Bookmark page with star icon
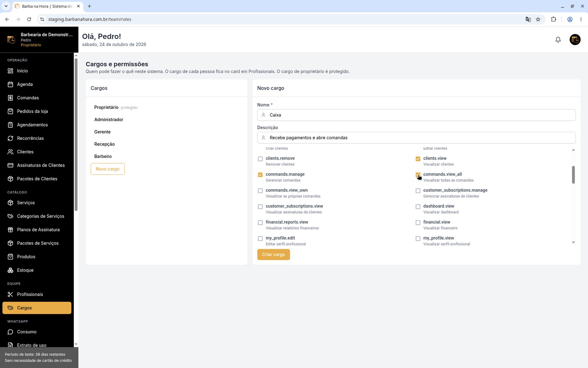 click(538, 19)
